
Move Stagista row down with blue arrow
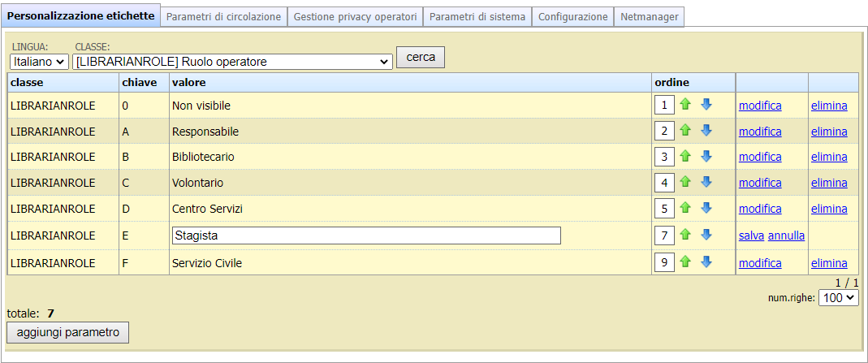click(706, 235)
